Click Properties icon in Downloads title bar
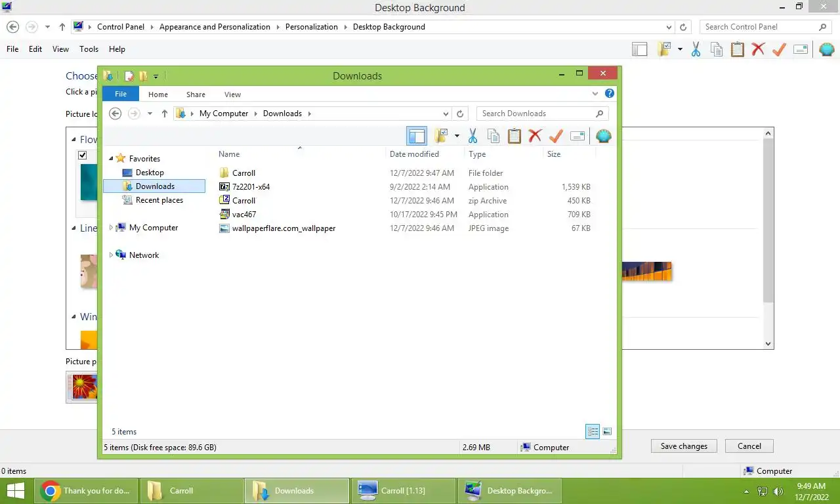This screenshot has width=840, height=504. (129, 76)
